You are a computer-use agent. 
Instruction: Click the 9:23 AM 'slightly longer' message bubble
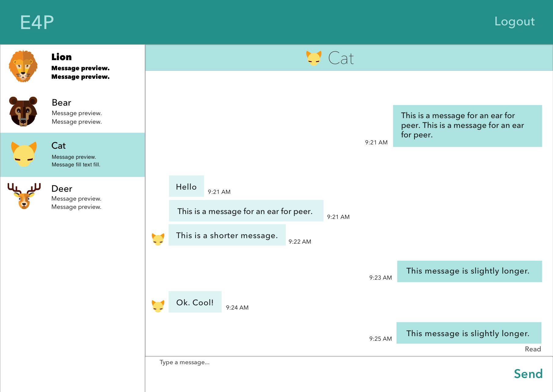point(470,271)
